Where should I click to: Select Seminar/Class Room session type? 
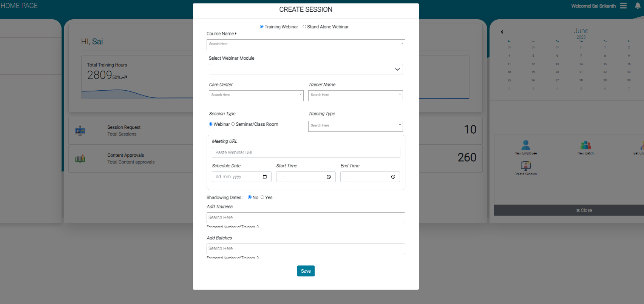(x=233, y=124)
